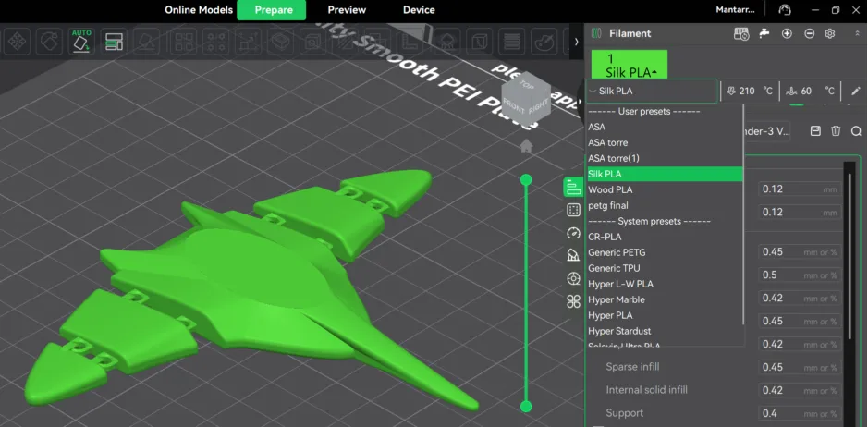
Task: Open the four-leaf clover settings icon
Action: 573,301
